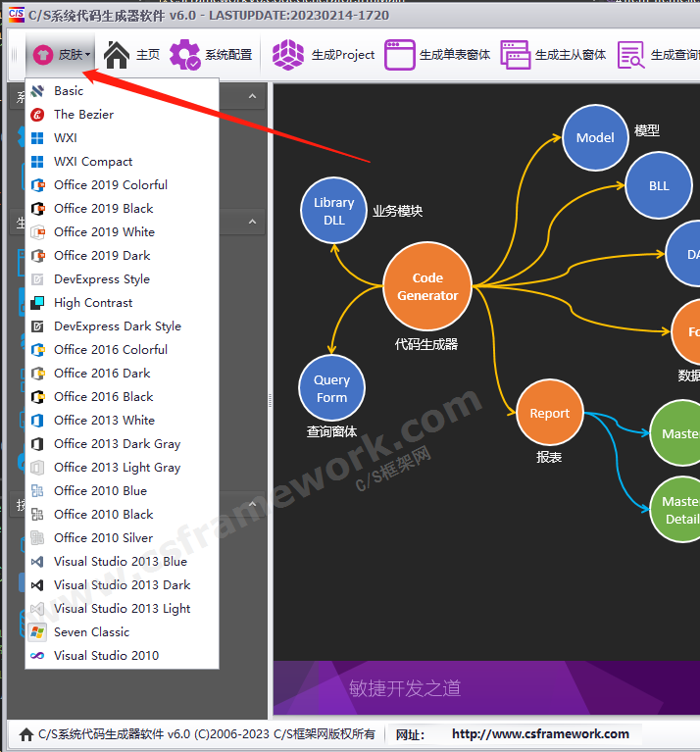Pick the High Contrast skin

point(92,303)
